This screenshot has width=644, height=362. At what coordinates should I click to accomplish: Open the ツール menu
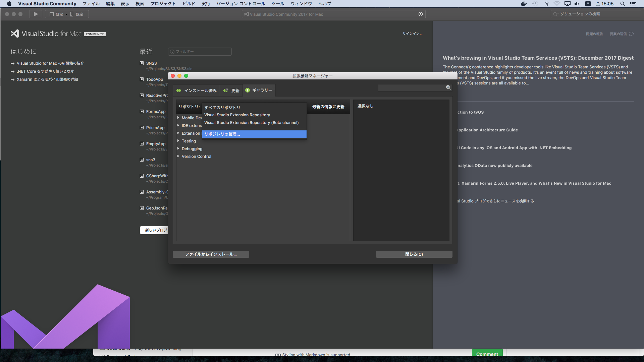click(x=278, y=4)
